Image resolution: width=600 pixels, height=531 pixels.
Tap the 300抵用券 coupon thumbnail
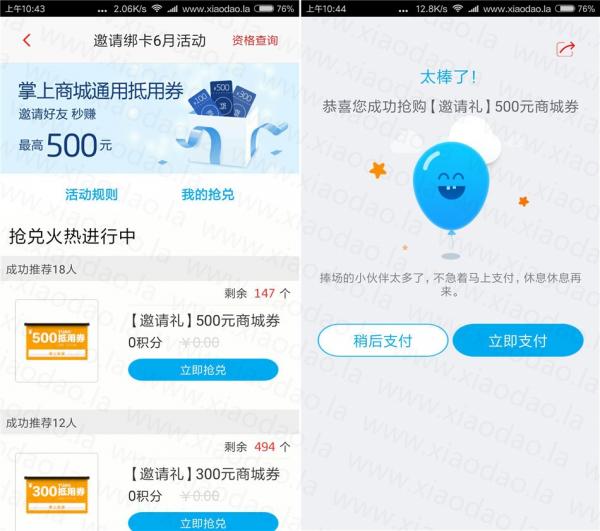tap(57, 492)
